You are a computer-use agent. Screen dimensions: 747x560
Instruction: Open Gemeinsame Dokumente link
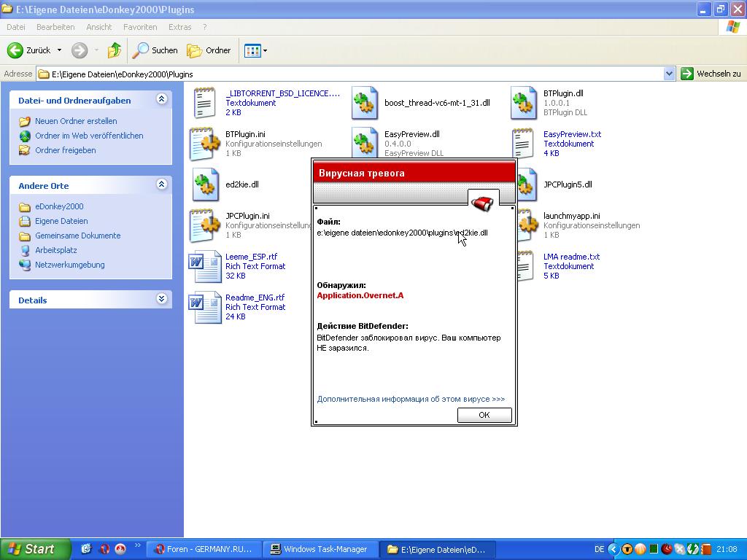pos(77,236)
